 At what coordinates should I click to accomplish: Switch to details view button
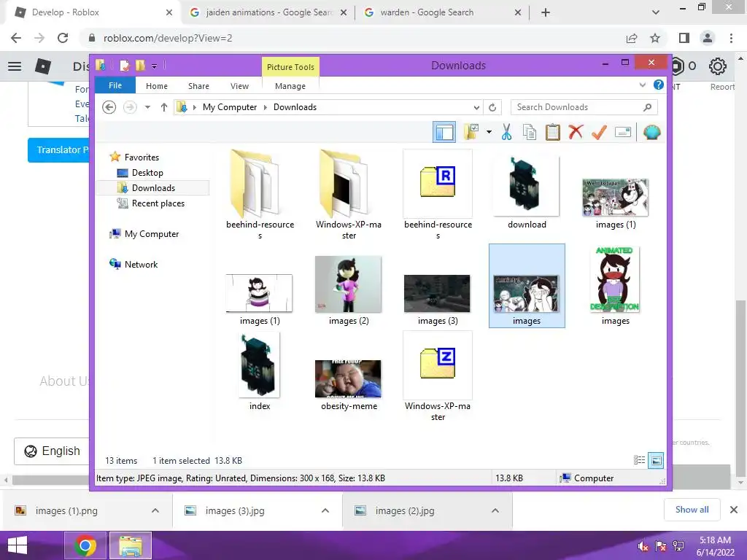(639, 460)
